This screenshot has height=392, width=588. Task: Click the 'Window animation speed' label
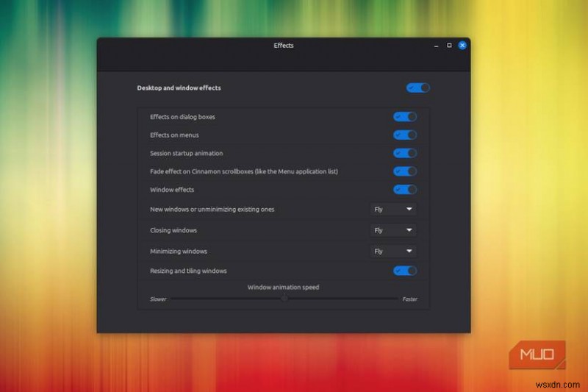tap(283, 287)
